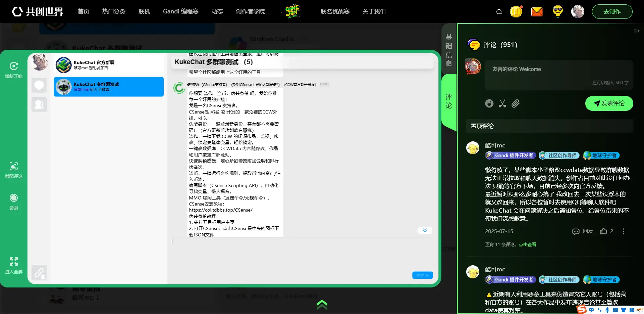Click the second 地球守护者 badge
Image resolution: width=644 pixels, height=314 pixels.
(x=601, y=280)
